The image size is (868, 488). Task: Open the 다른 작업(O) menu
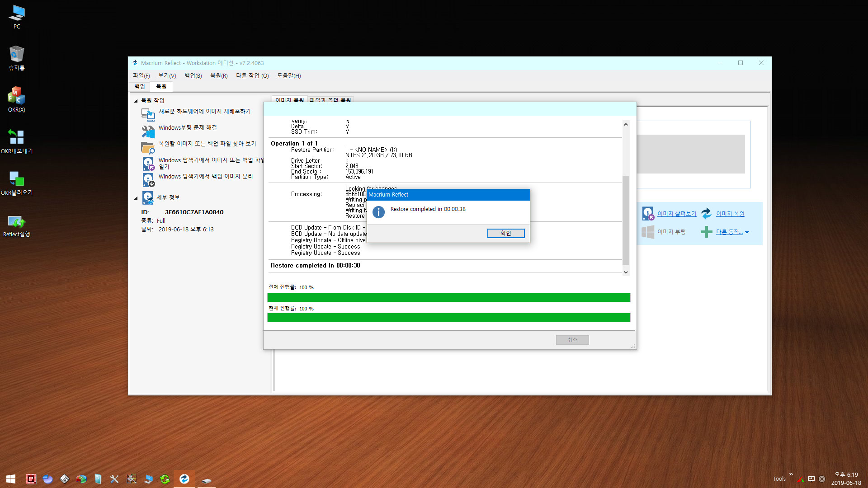252,75
